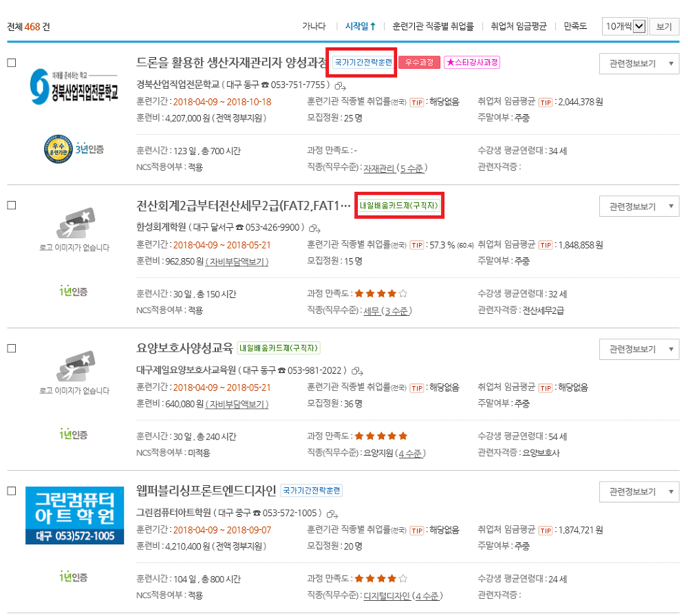Image resolution: width=688 pixels, height=616 pixels.
Task: Click the 임금평균 TIP icon in 웹퍼블리싱 course
Action: [546, 531]
